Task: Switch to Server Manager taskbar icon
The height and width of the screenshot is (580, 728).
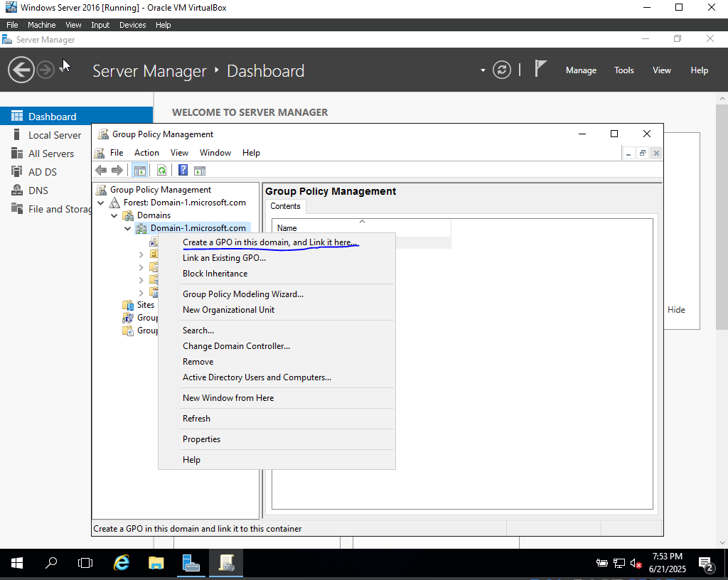Action: click(x=191, y=563)
